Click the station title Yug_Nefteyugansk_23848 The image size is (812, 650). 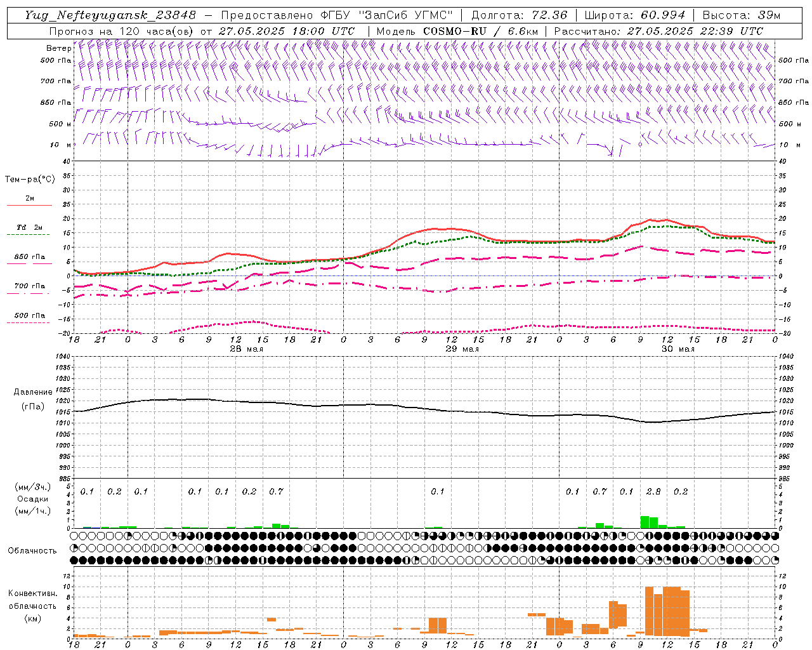110,15
